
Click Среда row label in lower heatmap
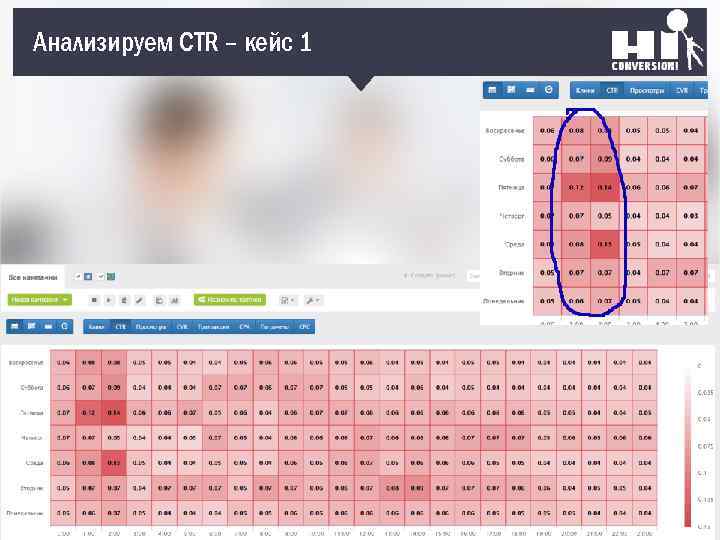pyautogui.click(x=35, y=463)
